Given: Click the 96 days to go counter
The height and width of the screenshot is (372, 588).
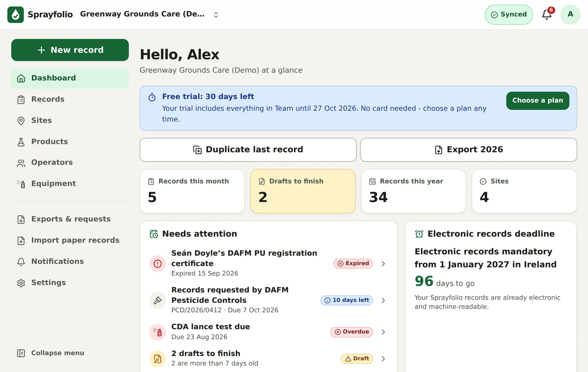Looking at the screenshot, I should pos(445,282).
